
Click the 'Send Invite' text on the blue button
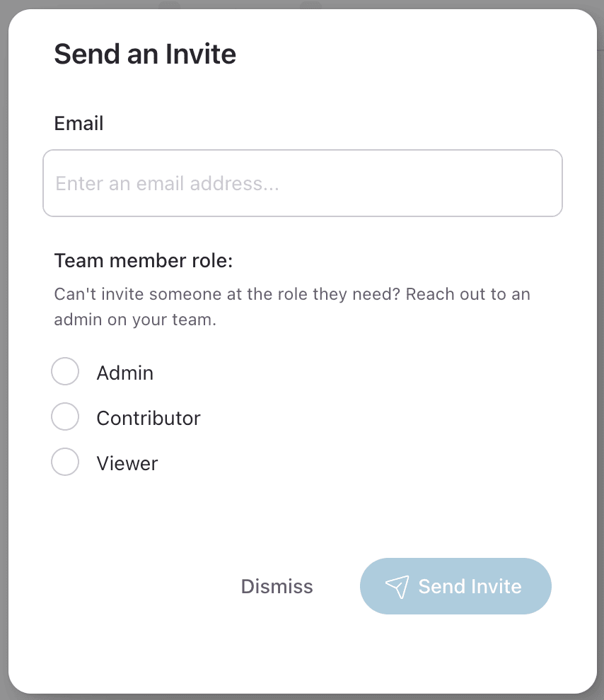click(470, 587)
